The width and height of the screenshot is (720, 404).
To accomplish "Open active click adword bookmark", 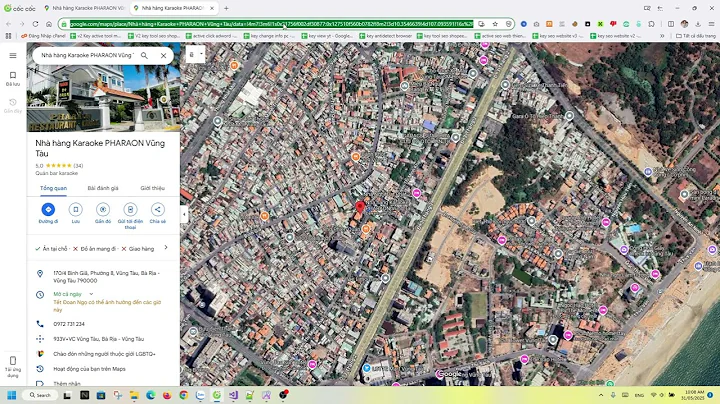I will click(211, 36).
